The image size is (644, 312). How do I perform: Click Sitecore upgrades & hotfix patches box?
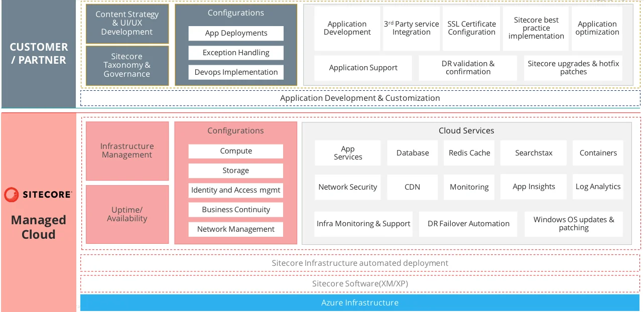click(573, 68)
